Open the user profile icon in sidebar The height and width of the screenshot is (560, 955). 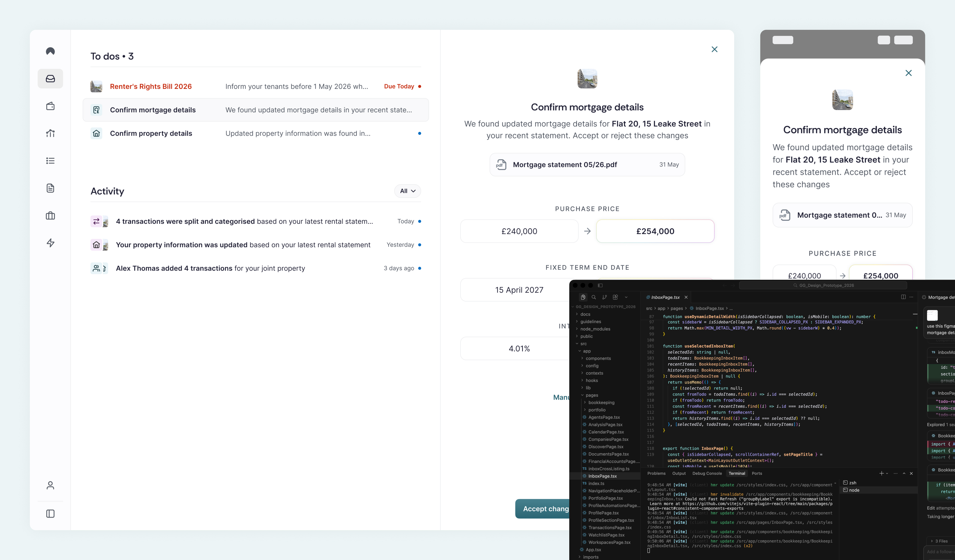click(x=50, y=485)
